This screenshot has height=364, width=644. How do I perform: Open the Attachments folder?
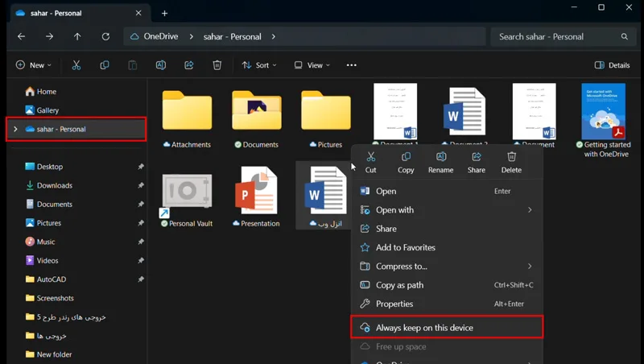[187, 110]
